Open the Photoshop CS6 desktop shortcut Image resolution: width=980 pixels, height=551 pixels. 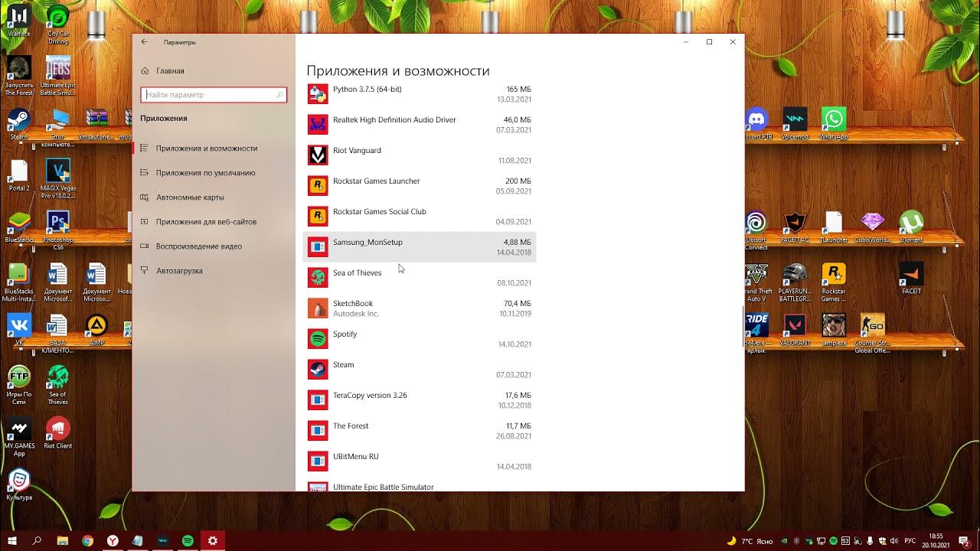tap(58, 230)
